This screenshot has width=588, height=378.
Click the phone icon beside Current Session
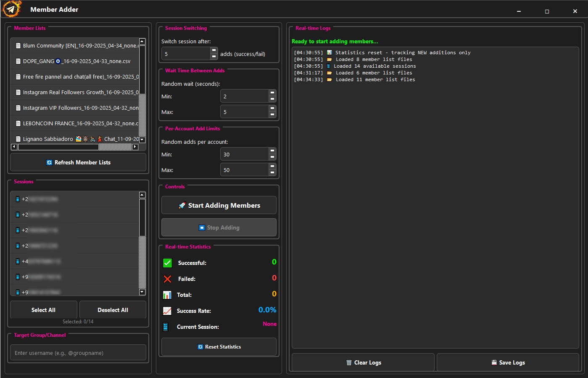pos(166,326)
